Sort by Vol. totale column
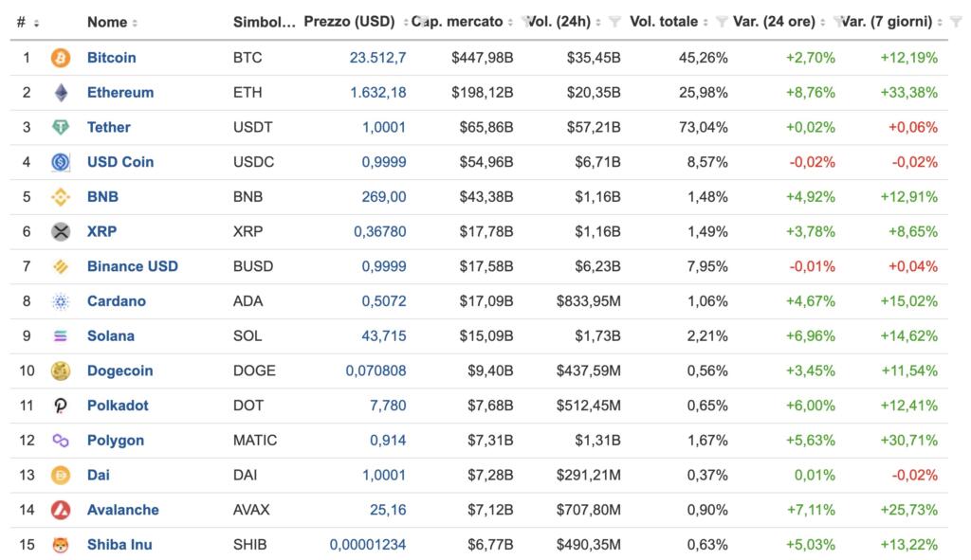Viewport: 971px width, 560px height. click(x=664, y=22)
